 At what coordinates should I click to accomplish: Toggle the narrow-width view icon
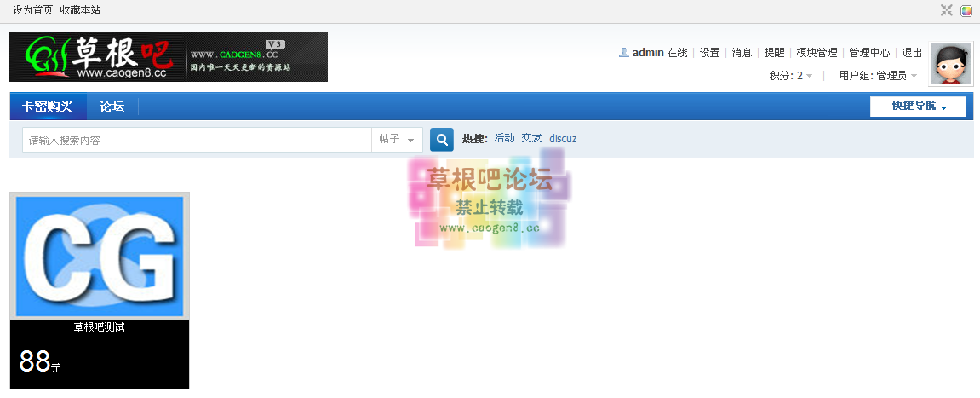click(x=947, y=10)
